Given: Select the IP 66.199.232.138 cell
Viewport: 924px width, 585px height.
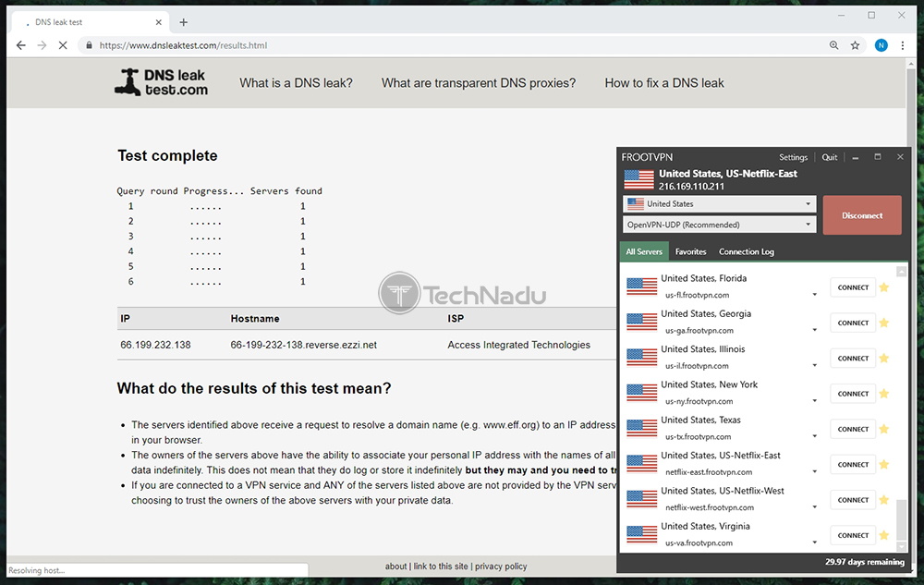Looking at the screenshot, I should click(155, 345).
